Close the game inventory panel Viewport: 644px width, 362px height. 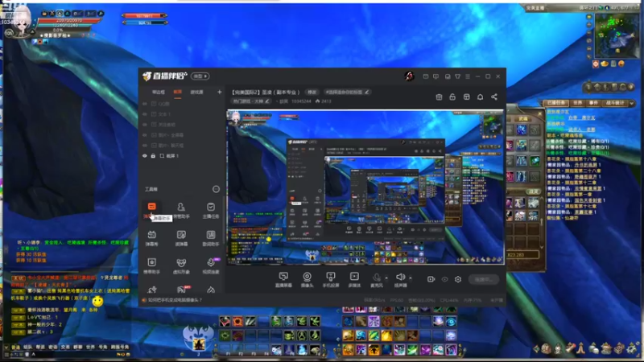tap(539, 113)
